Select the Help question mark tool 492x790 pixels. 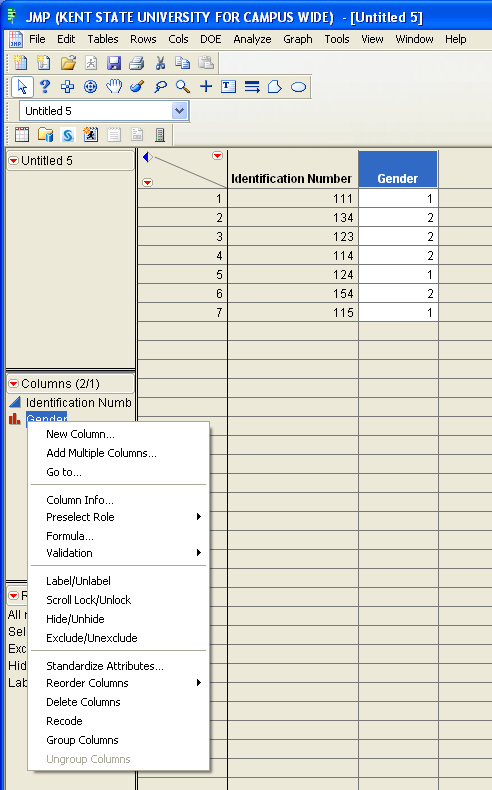[45, 87]
